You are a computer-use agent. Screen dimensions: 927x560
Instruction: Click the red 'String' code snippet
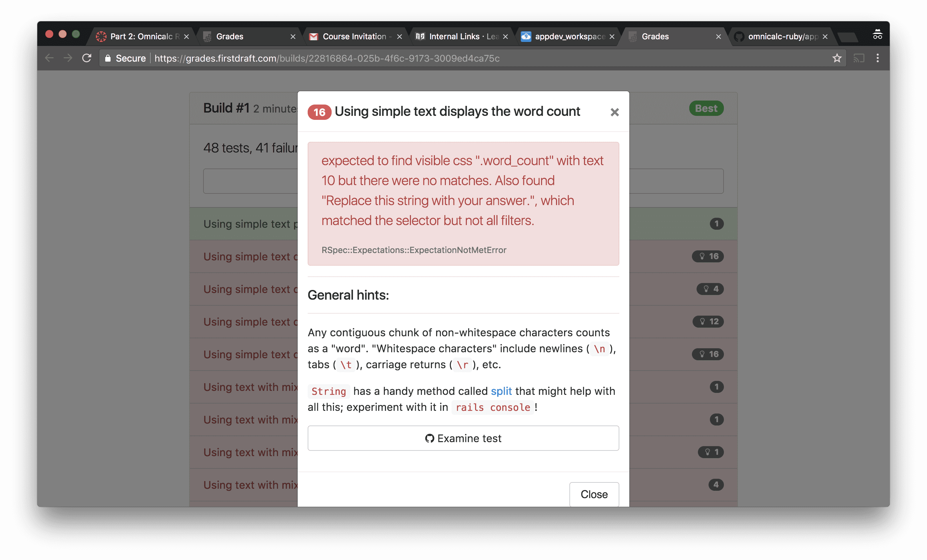click(328, 392)
